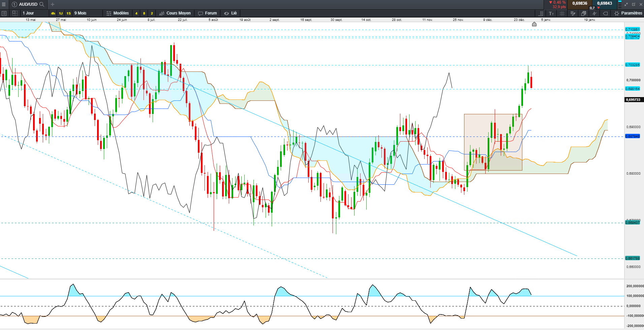The height and width of the screenshot is (330, 644).
Task: Click the 200,000000 oscillator scale value
Action: pyautogui.click(x=635, y=286)
